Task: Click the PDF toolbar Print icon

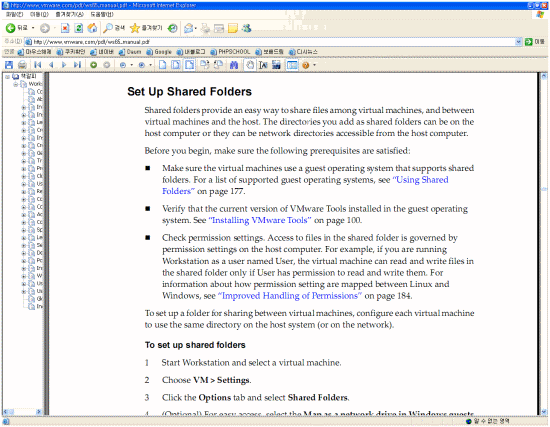Action: 22,65
